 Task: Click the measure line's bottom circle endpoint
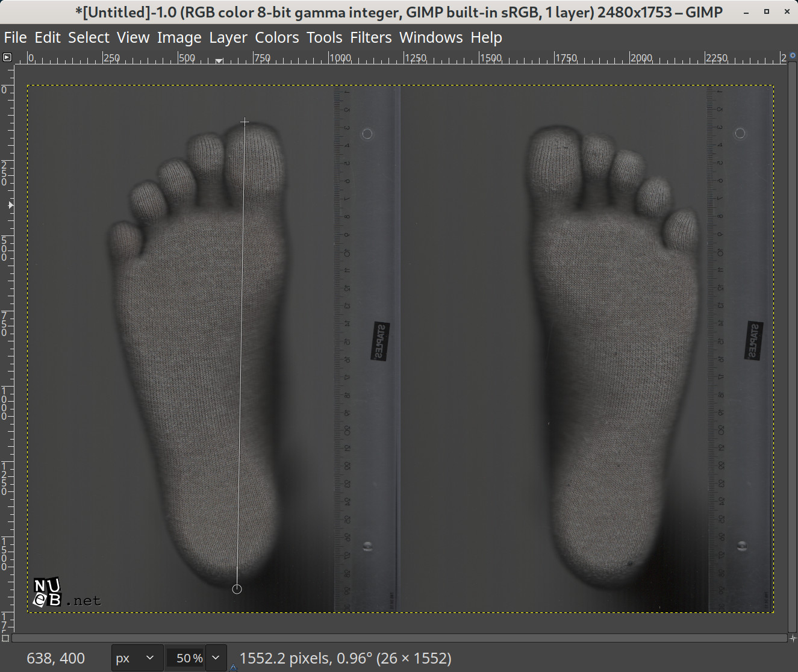(237, 589)
